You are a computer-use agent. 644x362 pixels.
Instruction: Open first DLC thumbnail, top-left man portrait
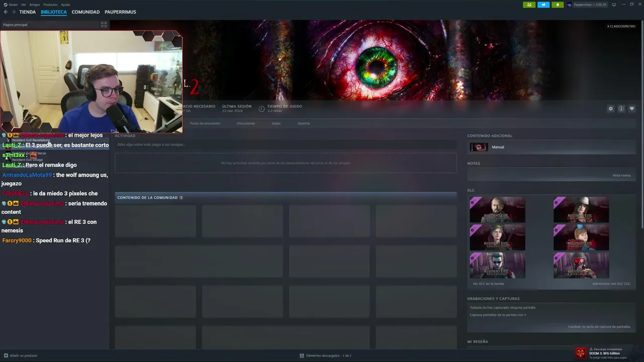(x=497, y=210)
